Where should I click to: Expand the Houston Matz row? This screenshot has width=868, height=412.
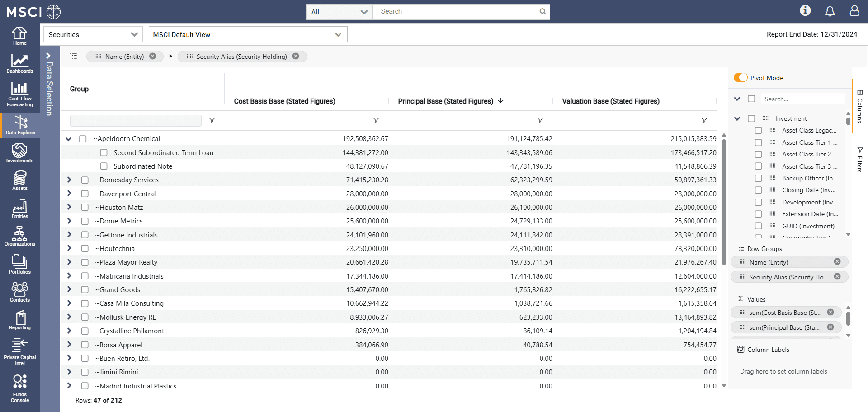(69, 207)
